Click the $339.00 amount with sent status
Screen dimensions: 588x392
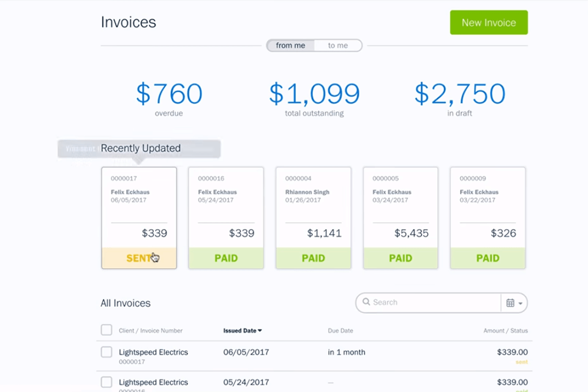click(x=512, y=352)
